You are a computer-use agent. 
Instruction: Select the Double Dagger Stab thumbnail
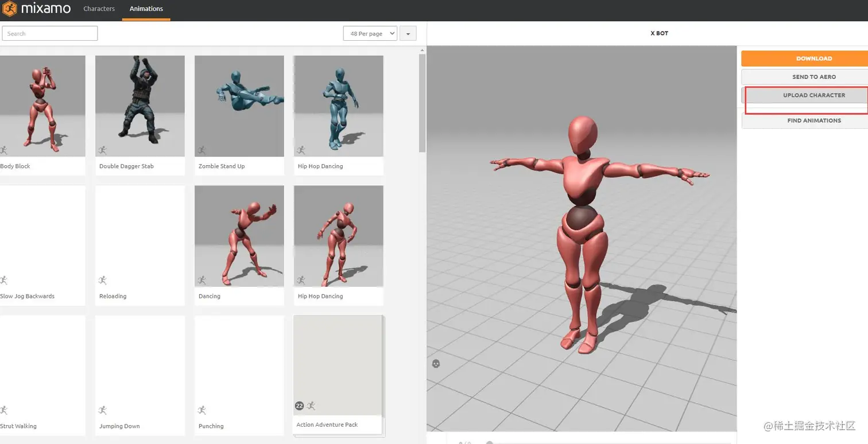click(x=140, y=106)
